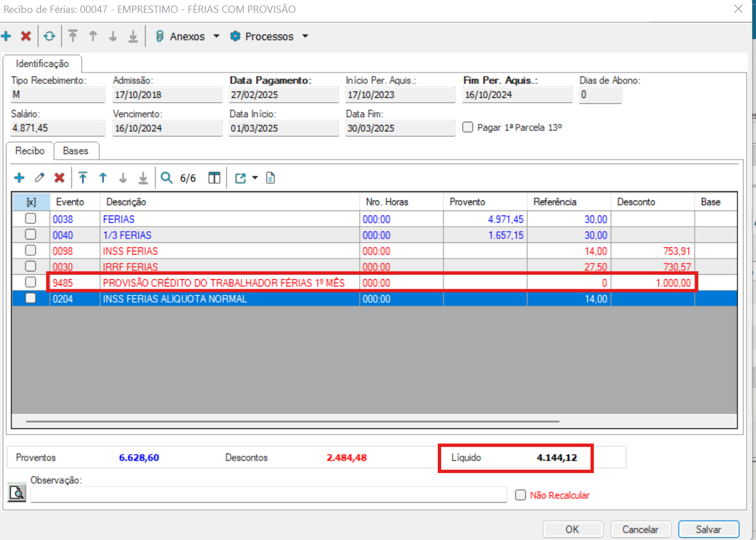Click the Data Fim field 30/03/2025
Image resolution: width=756 pixels, height=540 pixels.
tap(400, 128)
